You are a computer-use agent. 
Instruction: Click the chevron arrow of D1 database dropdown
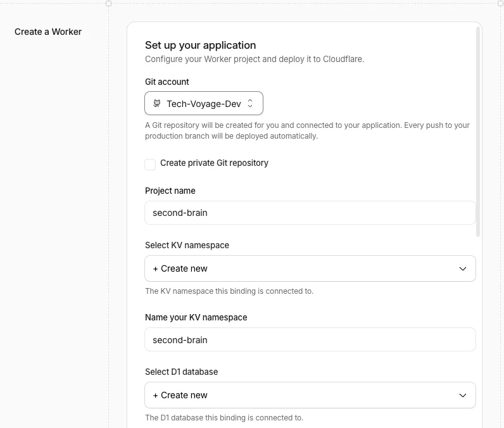coord(463,395)
